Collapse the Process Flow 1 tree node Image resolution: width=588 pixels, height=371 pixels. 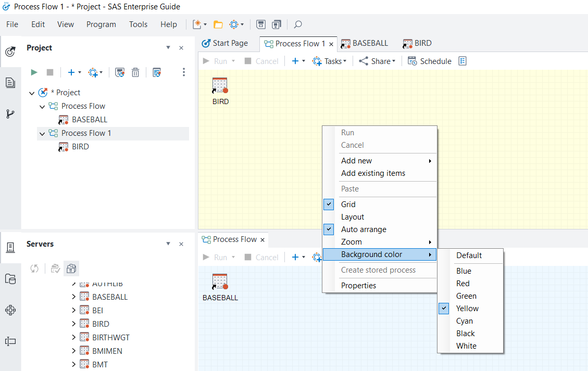tap(42, 134)
